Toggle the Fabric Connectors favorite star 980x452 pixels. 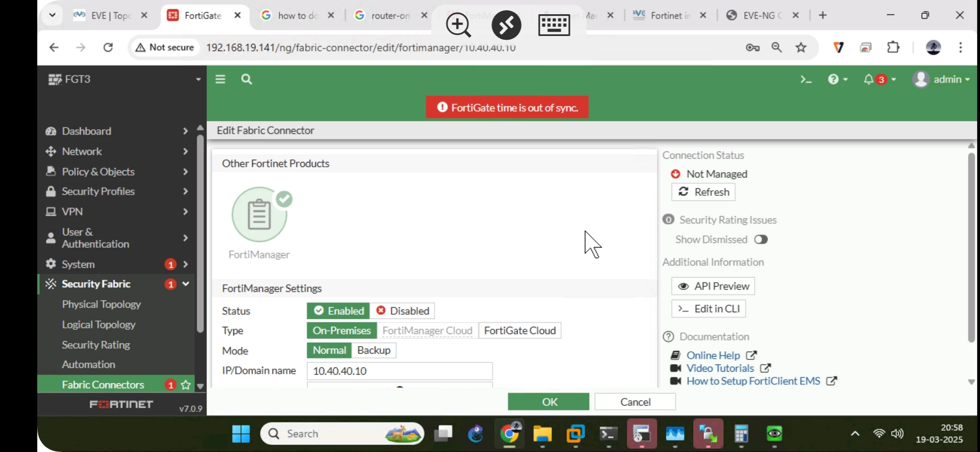pyautogui.click(x=186, y=385)
